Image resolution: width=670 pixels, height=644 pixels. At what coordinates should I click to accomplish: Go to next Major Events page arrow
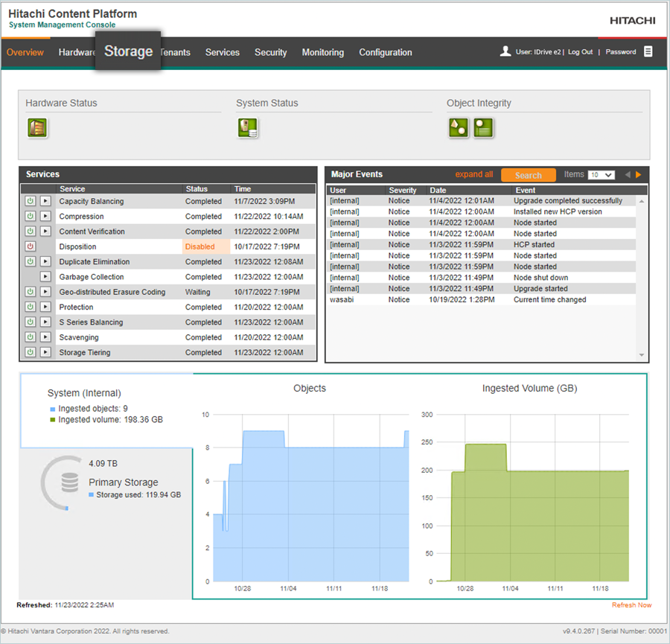(638, 175)
